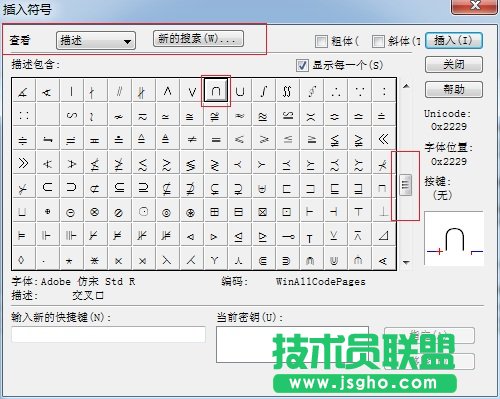Select the union ∪ symbol cell
The width and height of the screenshot is (500, 399).
coord(240,90)
